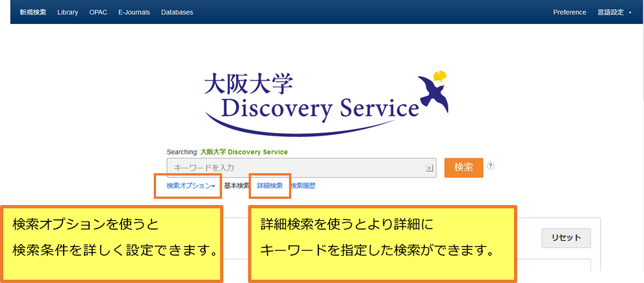Click the キーワードを入力 search field
Viewport: 644px width, 283px height.
[x=301, y=167]
